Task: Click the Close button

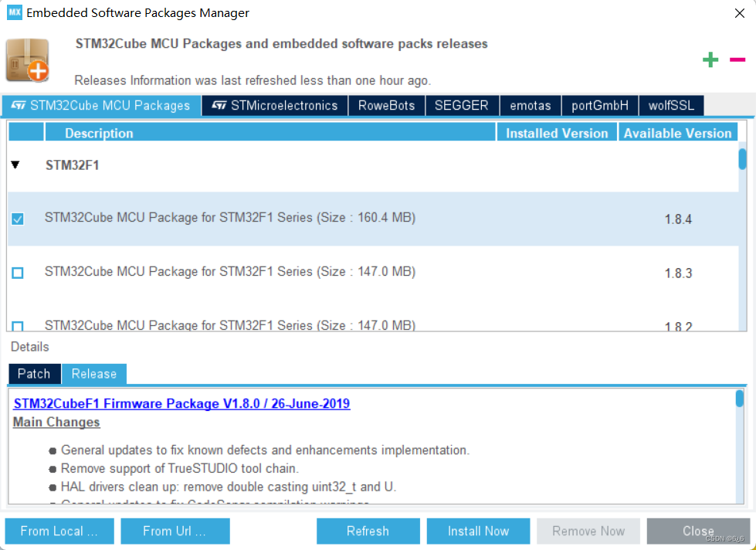Action: [x=698, y=531]
